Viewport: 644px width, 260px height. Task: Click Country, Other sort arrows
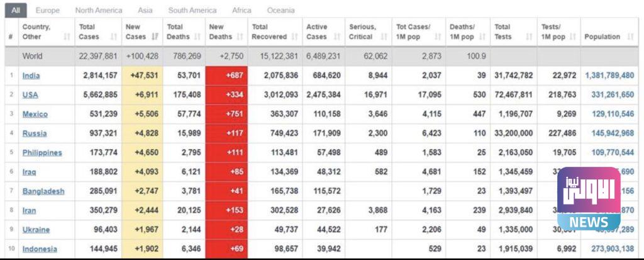67,37
